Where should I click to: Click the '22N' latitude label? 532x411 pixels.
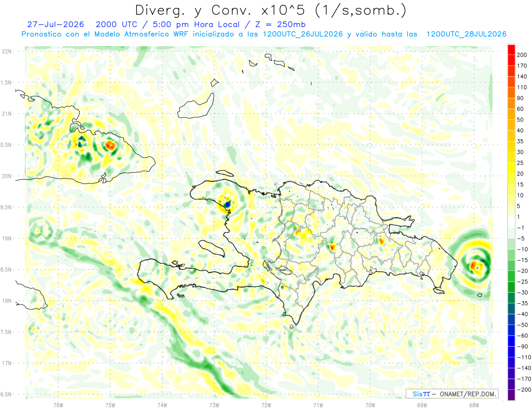(7, 51)
